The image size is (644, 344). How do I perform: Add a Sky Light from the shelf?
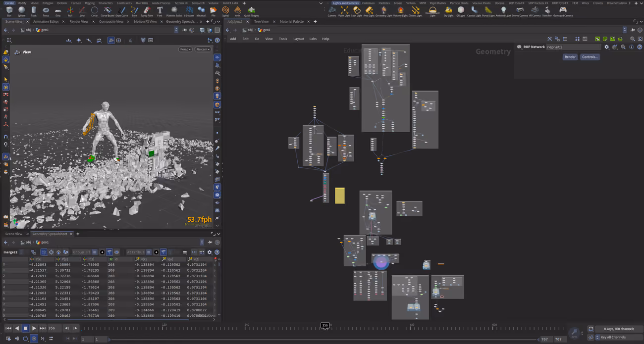(448, 11)
